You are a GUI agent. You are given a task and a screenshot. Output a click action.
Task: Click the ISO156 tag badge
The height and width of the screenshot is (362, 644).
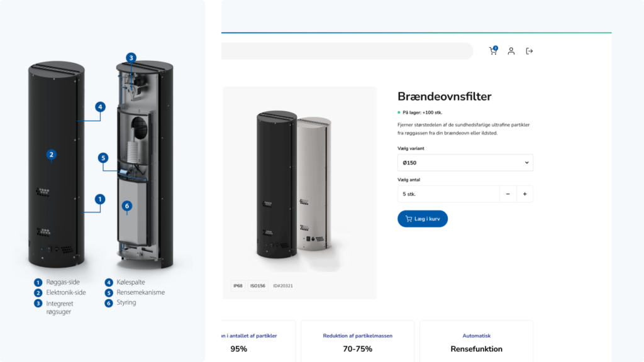257,286
